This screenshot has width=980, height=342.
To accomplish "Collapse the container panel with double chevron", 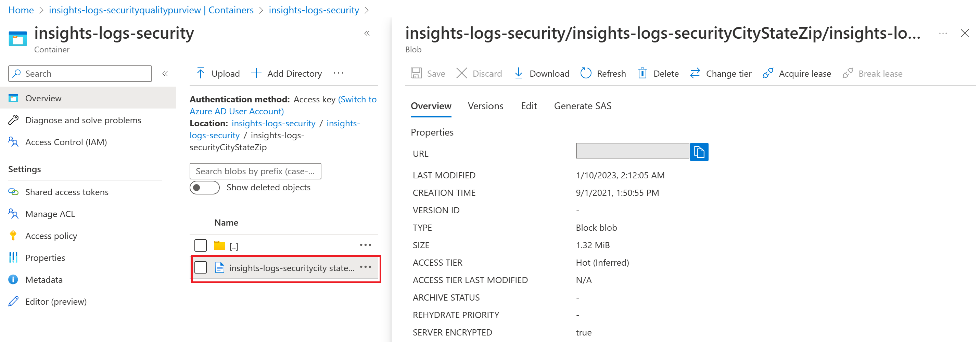I will (367, 34).
